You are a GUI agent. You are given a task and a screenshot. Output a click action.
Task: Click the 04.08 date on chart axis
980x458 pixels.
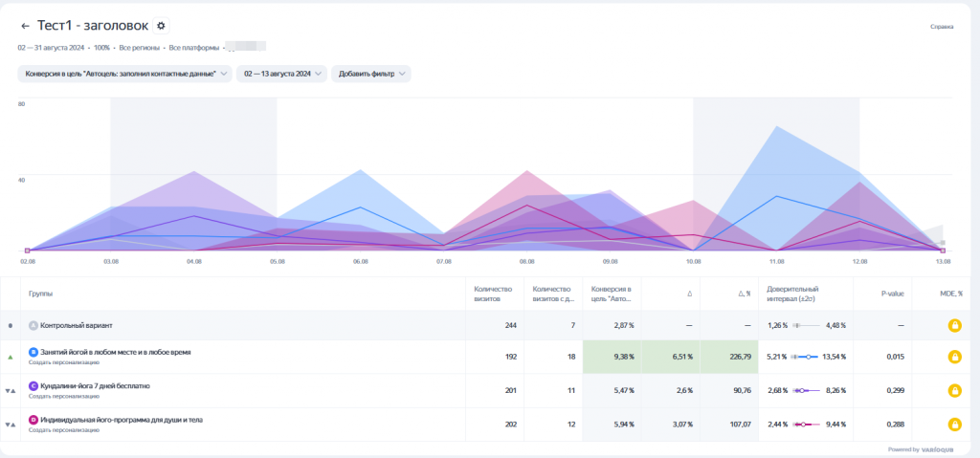(x=193, y=262)
